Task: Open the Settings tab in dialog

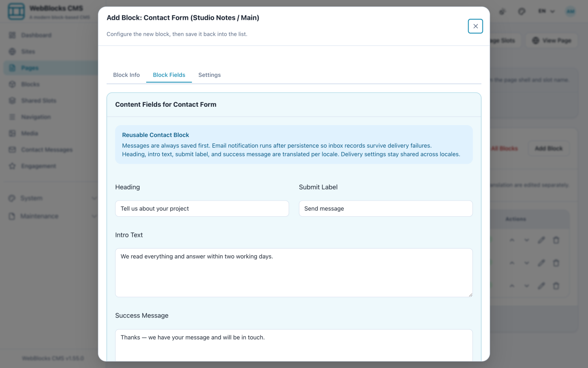Action: (209, 75)
